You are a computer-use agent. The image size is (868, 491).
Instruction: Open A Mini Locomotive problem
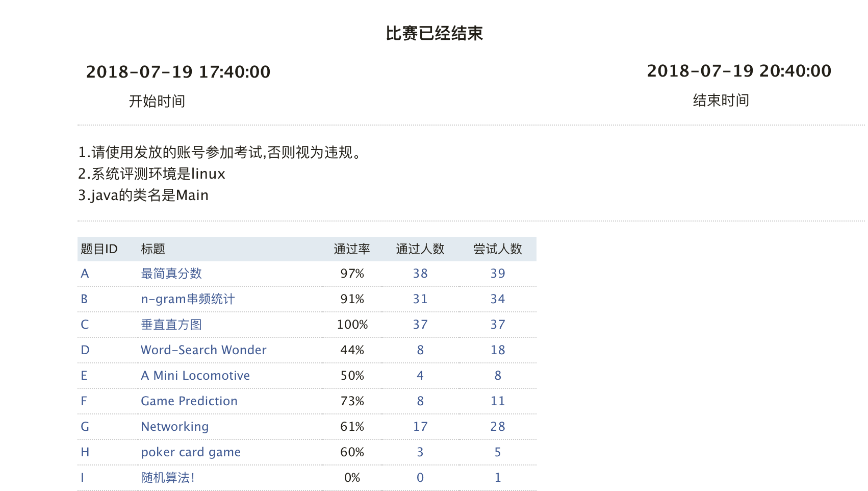(x=195, y=376)
